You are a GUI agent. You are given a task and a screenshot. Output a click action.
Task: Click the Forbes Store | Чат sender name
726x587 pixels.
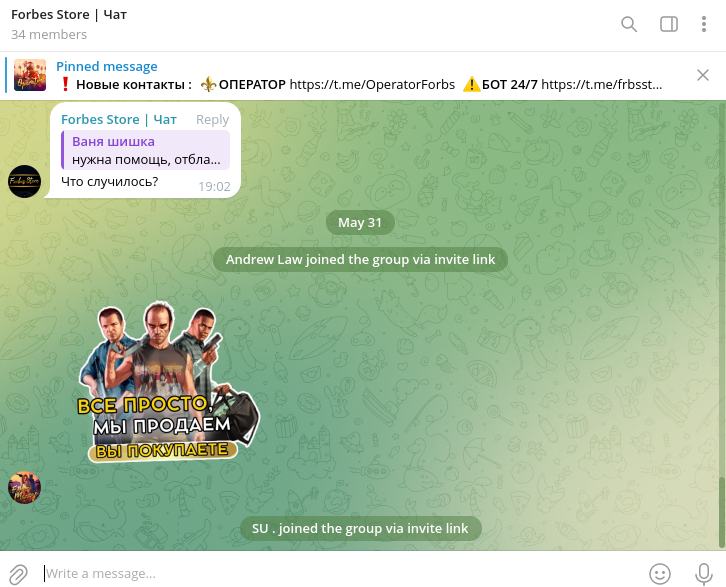coord(119,119)
